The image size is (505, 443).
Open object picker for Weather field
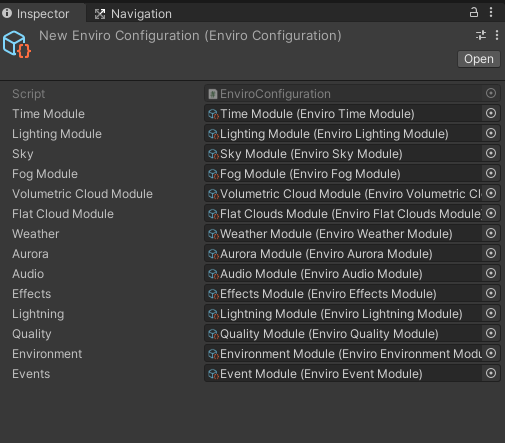(x=491, y=233)
